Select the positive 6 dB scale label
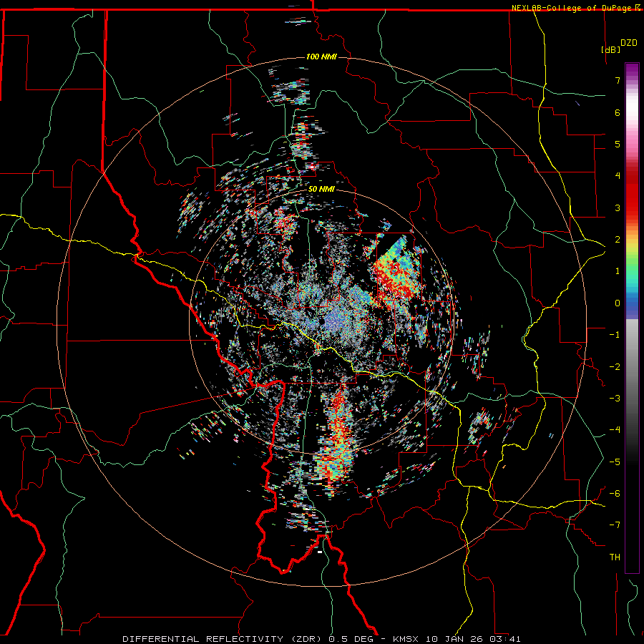Screen dimensions: 644x644 [x=618, y=112]
